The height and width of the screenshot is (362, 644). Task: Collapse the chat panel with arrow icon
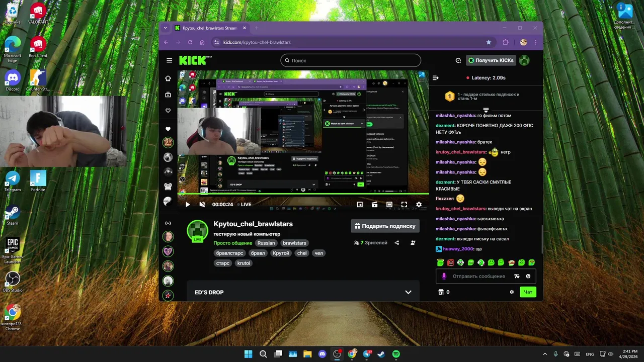[436, 78]
